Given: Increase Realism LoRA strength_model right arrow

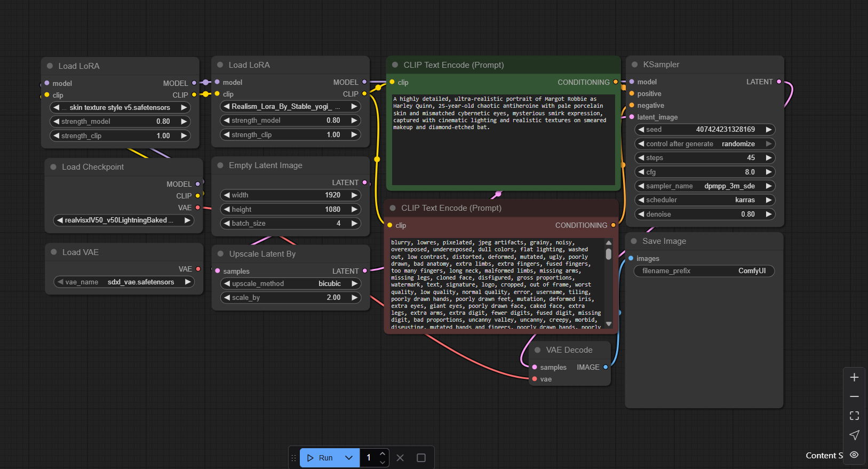Looking at the screenshot, I should (x=354, y=120).
